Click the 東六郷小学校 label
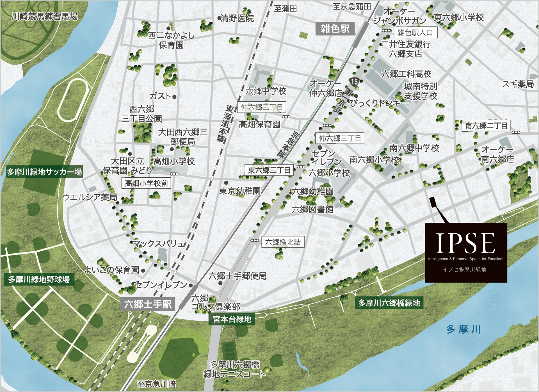The image size is (539, 392). (x=459, y=17)
